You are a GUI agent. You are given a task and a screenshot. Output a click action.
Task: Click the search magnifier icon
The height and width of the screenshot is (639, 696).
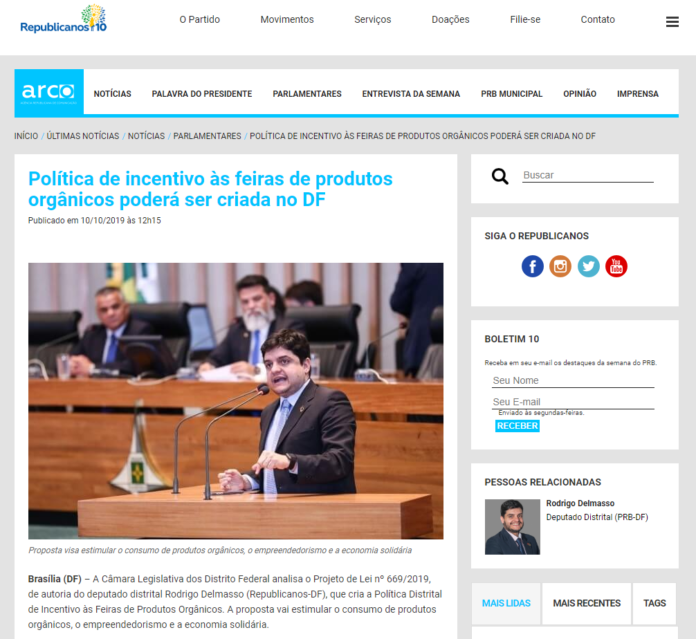[500, 176]
